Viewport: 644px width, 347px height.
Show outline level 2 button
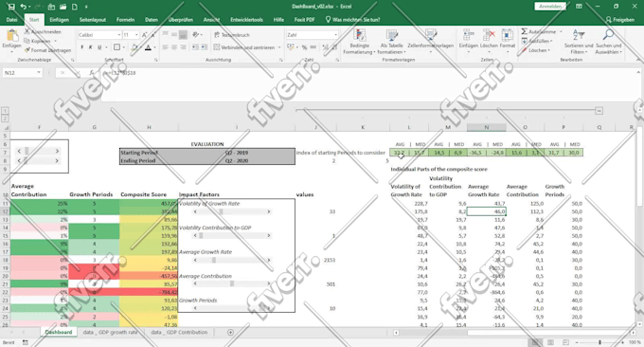point(5,119)
